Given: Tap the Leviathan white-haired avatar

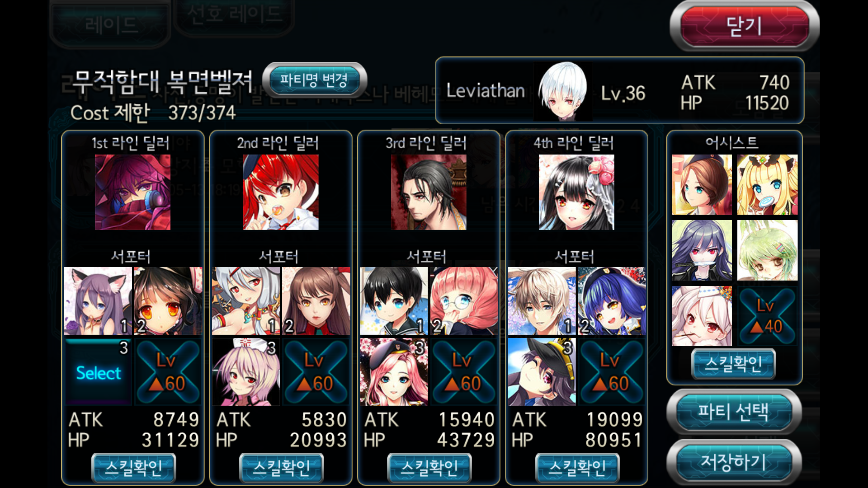Looking at the screenshot, I should pos(563,91).
